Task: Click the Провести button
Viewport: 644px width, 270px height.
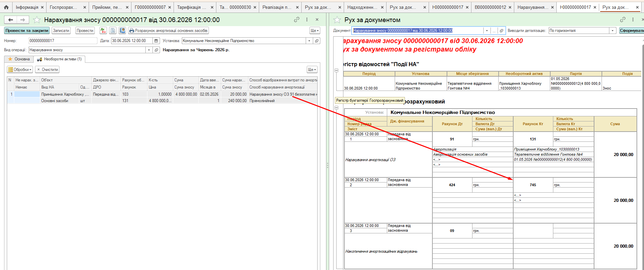Action: point(85,31)
